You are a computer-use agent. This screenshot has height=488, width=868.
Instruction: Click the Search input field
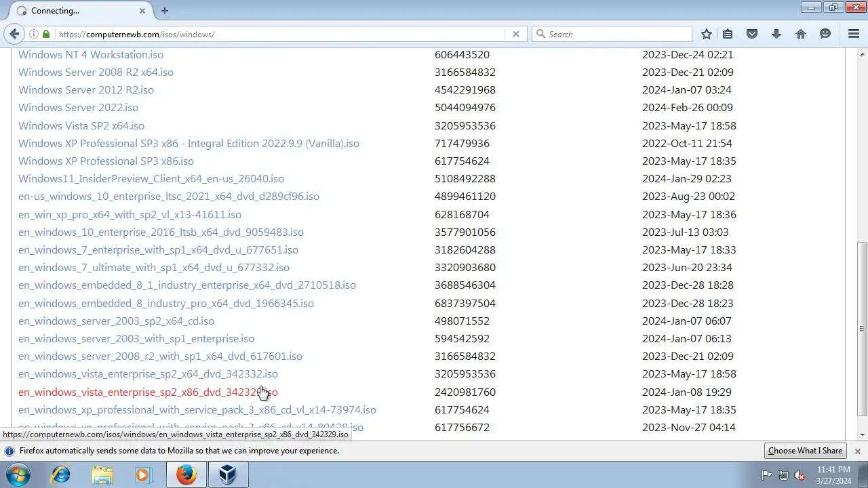point(612,34)
